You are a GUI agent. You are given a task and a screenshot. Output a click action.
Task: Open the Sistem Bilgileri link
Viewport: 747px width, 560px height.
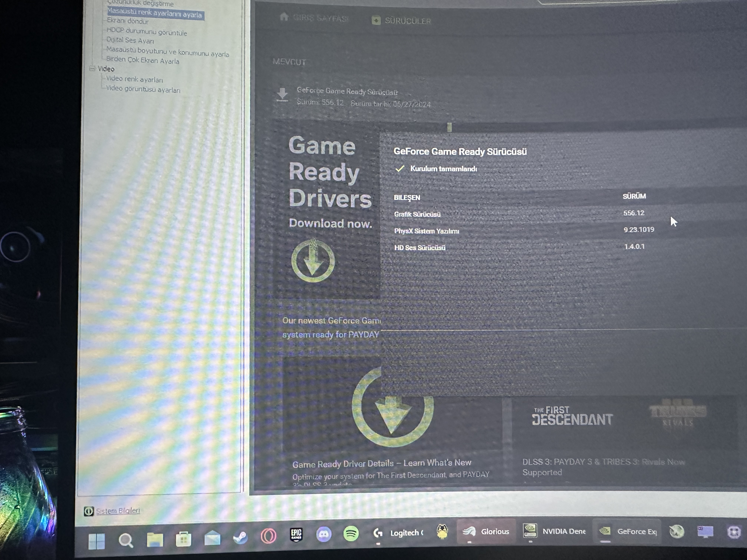coord(117,511)
